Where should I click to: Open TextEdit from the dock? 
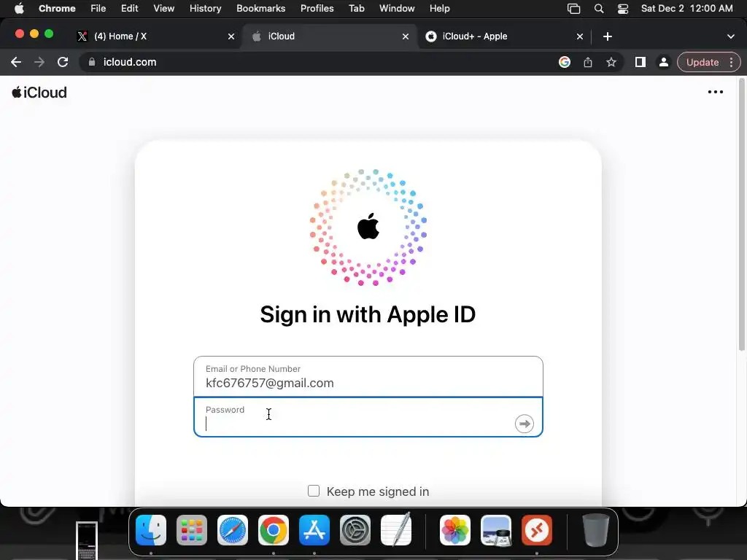point(396,529)
